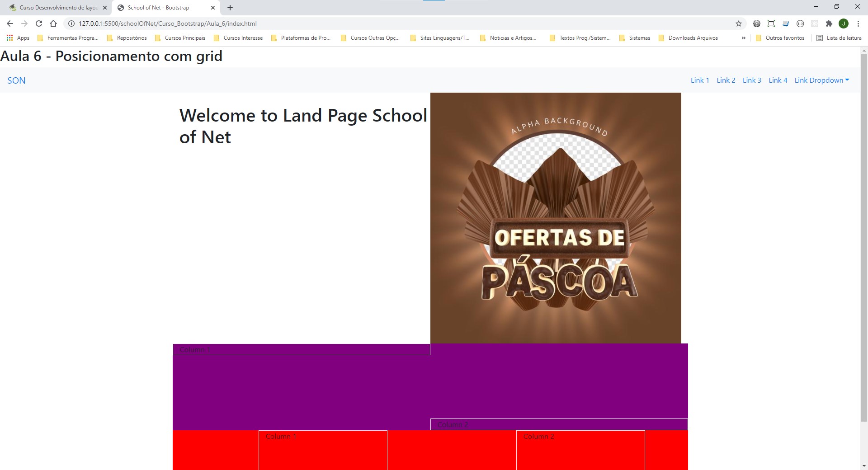
Task: Open the Outros favoritos folder
Action: coord(780,38)
